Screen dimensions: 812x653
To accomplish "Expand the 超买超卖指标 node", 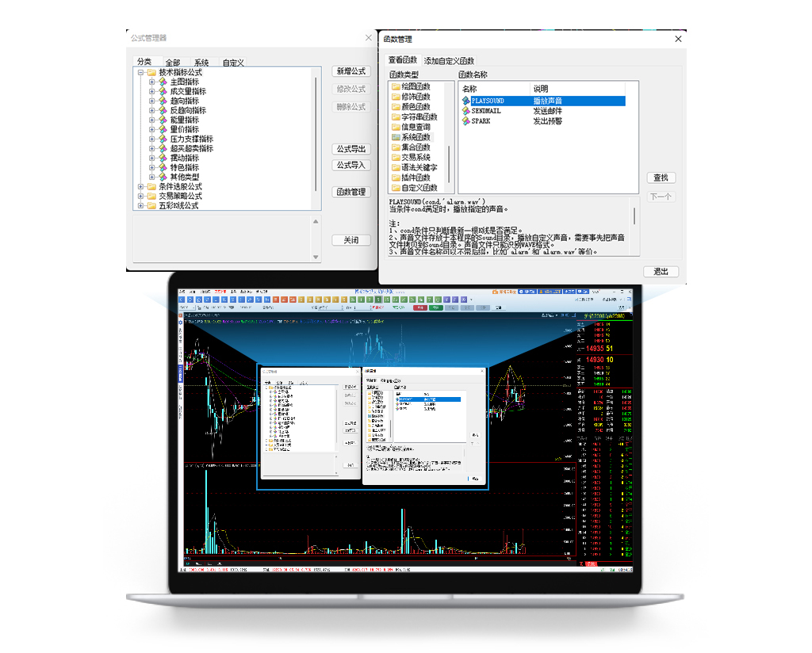I will click(151, 148).
